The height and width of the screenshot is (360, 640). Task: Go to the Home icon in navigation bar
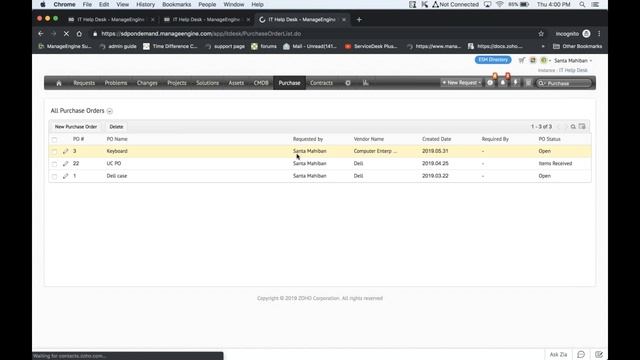tap(59, 83)
